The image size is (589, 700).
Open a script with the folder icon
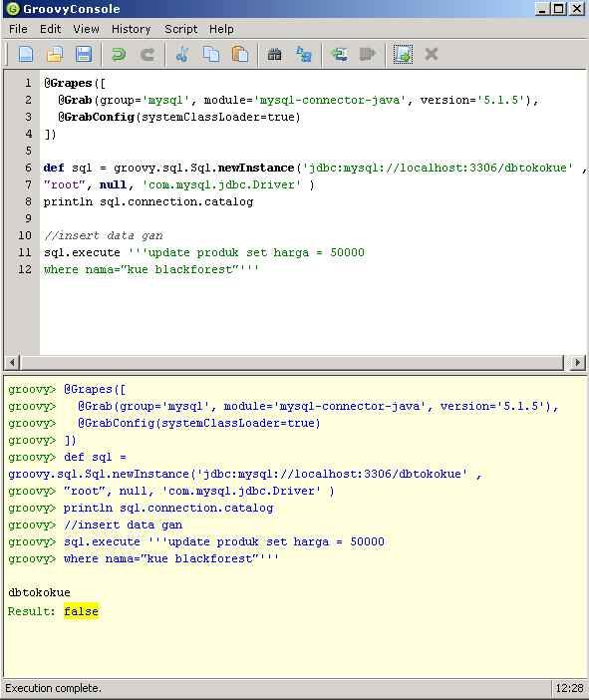(x=55, y=55)
